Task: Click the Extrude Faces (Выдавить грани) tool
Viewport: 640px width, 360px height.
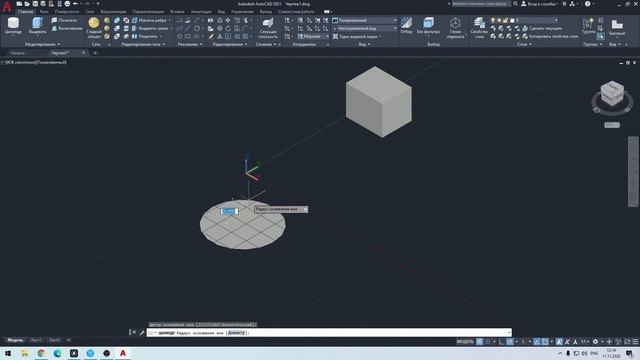Action: [x=150, y=28]
